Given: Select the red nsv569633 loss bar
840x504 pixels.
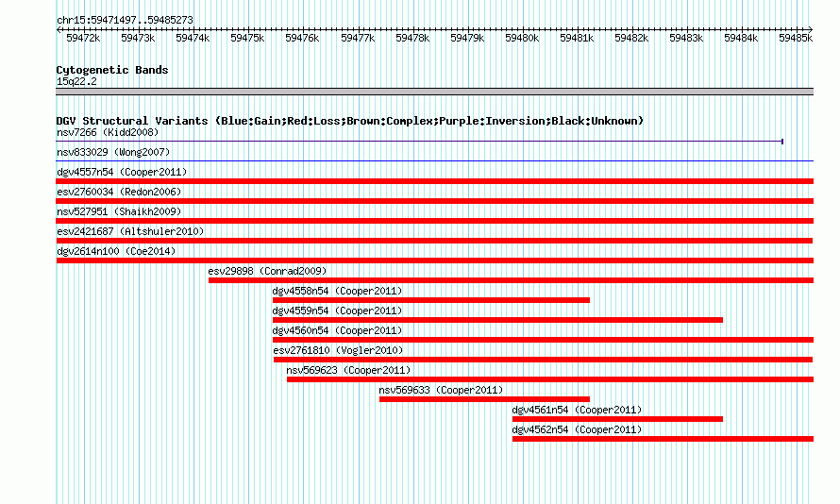Looking at the screenshot, I should pos(484,399).
